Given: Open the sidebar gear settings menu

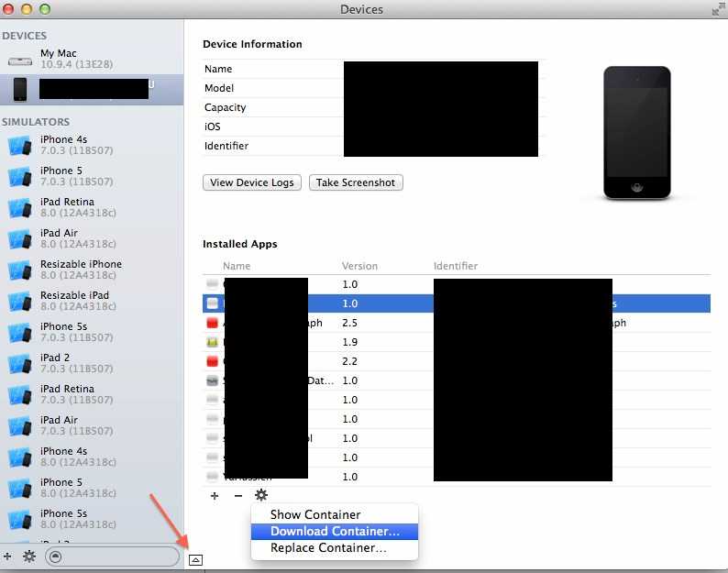Looking at the screenshot, I should point(29,556).
